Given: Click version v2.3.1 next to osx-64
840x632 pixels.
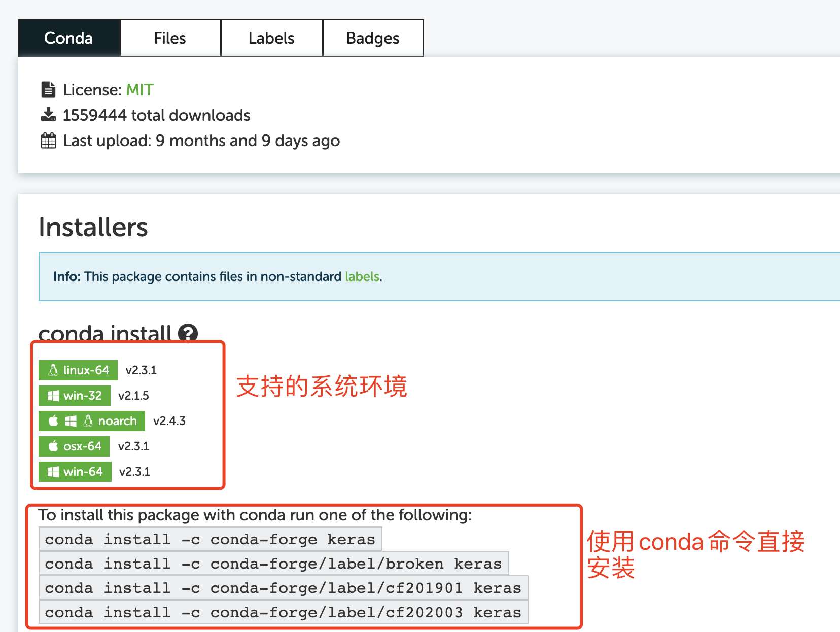Looking at the screenshot, I should pyautogui.click(x=133, y=446).
